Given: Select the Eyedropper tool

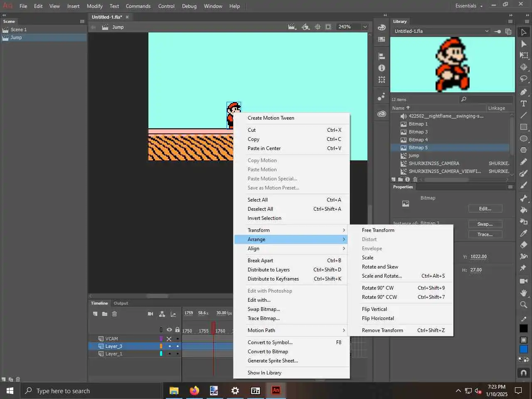Looking at the screenshot, I should (524, 233).
